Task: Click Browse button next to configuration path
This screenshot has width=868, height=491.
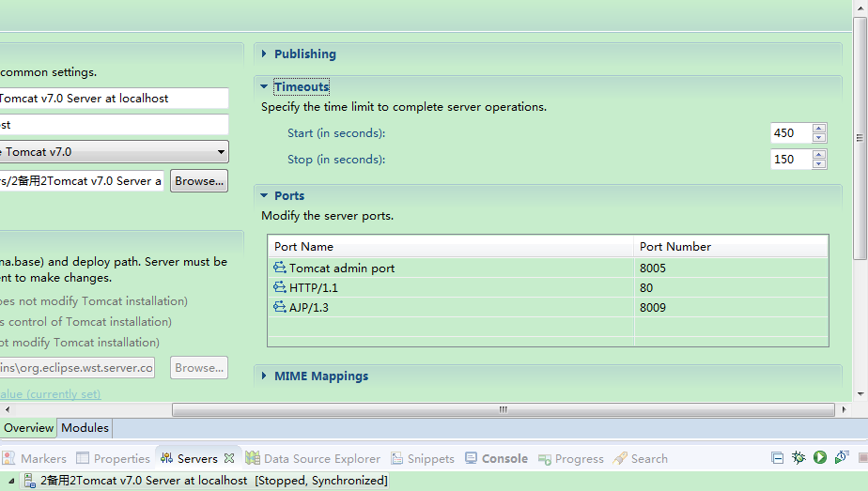Action: point(199,181)
